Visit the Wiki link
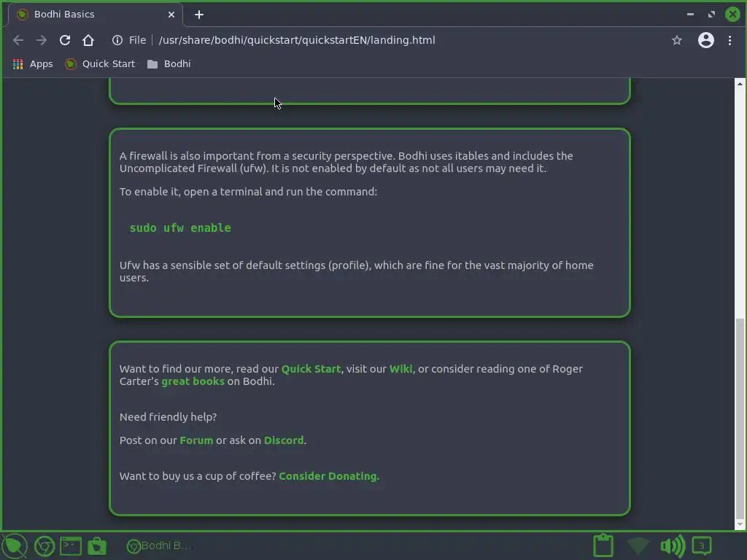Image resolution: width=747 pixels, height=560 pixels. (x=400, y=369)
